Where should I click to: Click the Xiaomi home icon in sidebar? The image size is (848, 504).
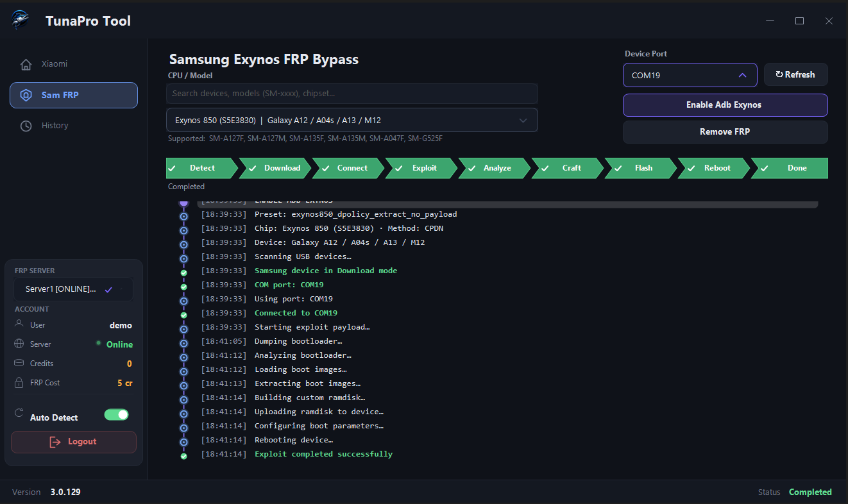[x=26, y=64]
